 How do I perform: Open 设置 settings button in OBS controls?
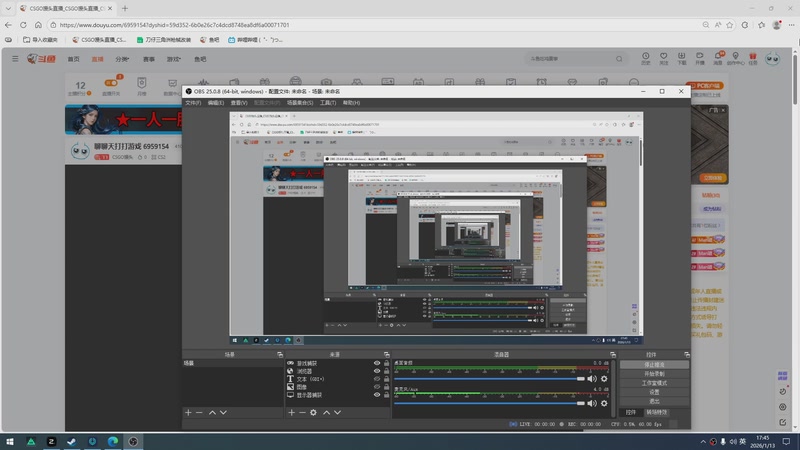click(x=654, y=392)
